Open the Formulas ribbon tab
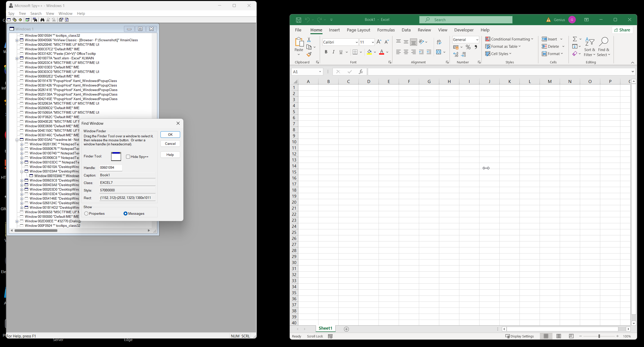This screenshot has height=347, width=644. [x=386, y=30]
